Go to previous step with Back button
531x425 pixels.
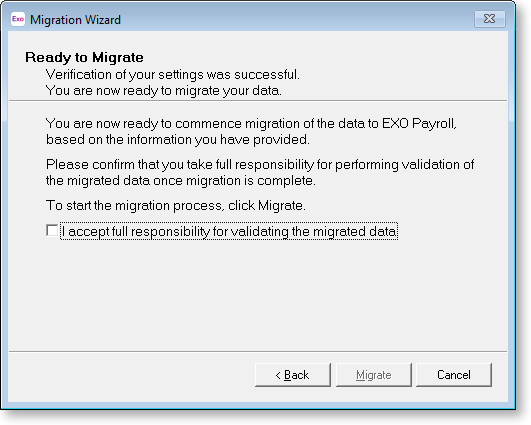click(293, 375)
